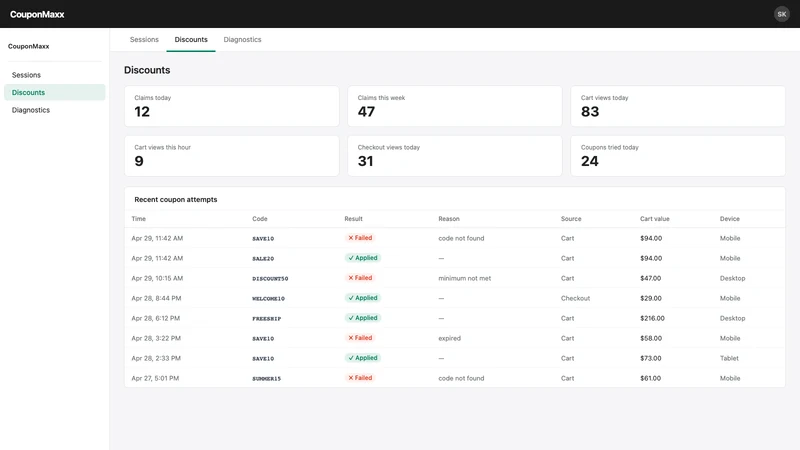Select the SUMMER15 coupon code
800x450 pixels.
[x=266, y=379]
